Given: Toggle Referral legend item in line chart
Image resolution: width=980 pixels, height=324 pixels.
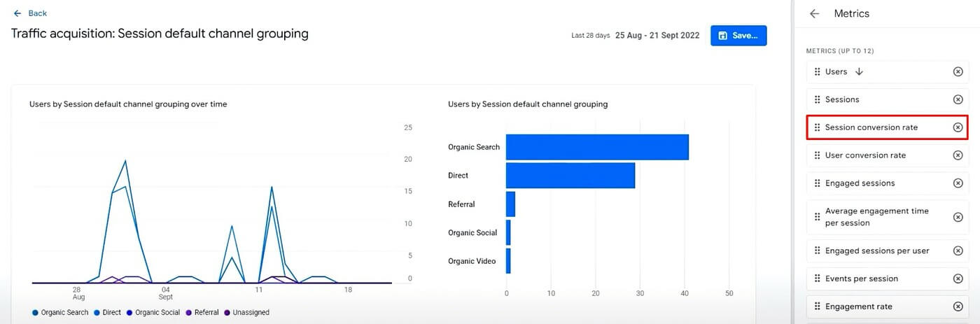Looking at the screenshot, I should coord(202,313).
